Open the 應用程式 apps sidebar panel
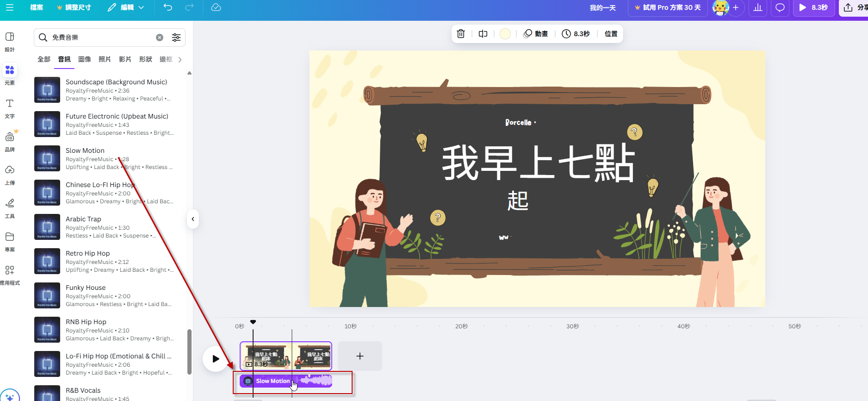Screen dimensions: 868x401 (10, 275)
